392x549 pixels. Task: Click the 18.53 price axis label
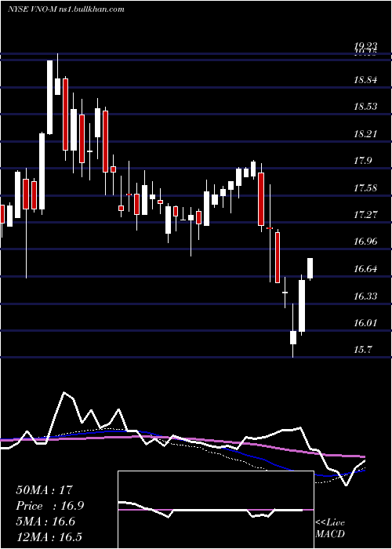[x=365, y=107]
